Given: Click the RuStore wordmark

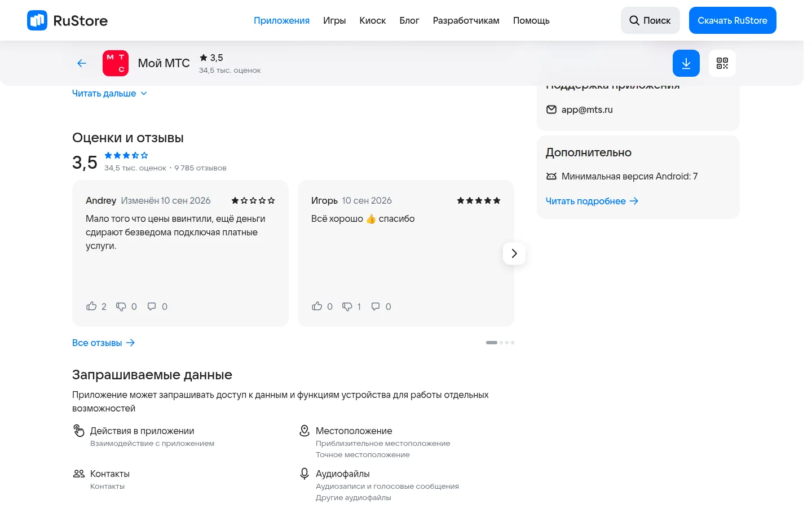Looking at the screenshot, I should coord(80,20).
